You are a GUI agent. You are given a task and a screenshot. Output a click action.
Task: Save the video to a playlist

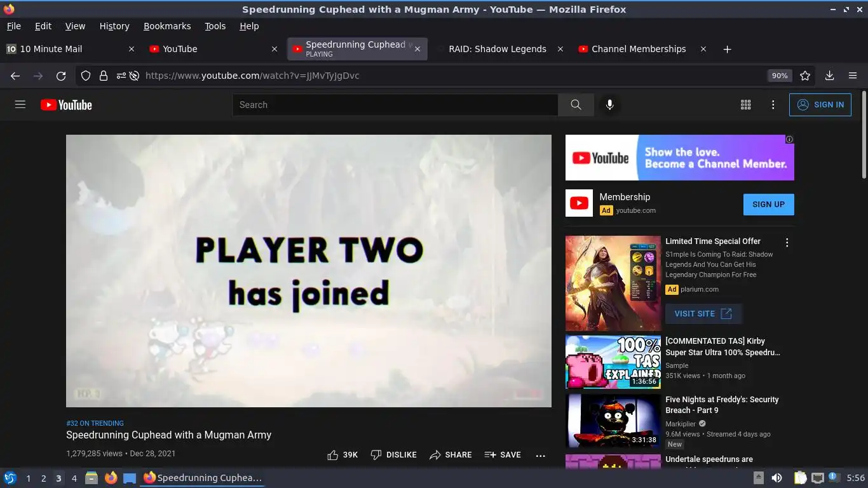point(503,455)
